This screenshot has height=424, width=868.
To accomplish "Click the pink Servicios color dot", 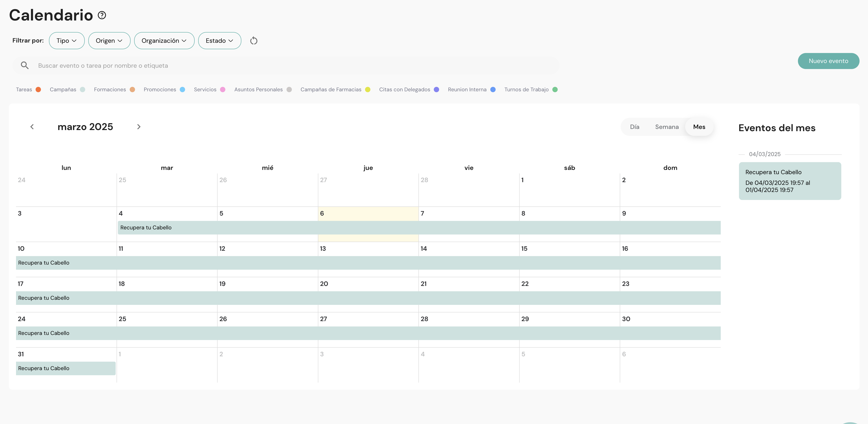I will 223,89.
